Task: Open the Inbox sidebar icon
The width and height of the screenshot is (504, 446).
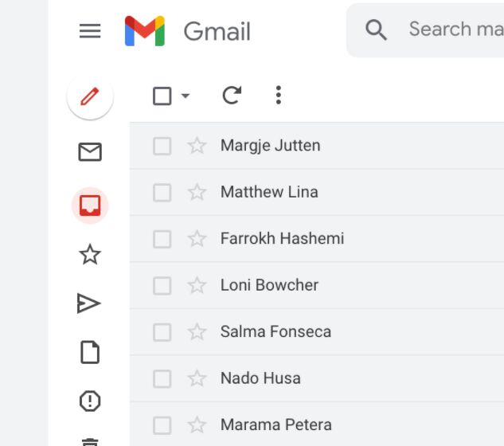Action: coord(90,205)
